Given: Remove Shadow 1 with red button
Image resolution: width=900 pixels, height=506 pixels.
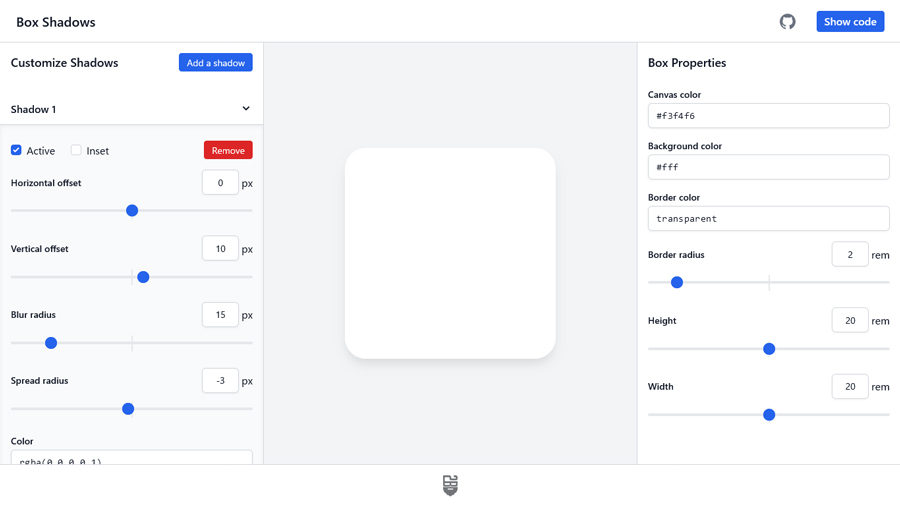Looking at the screenshot, I should click(x=228, y=150).
